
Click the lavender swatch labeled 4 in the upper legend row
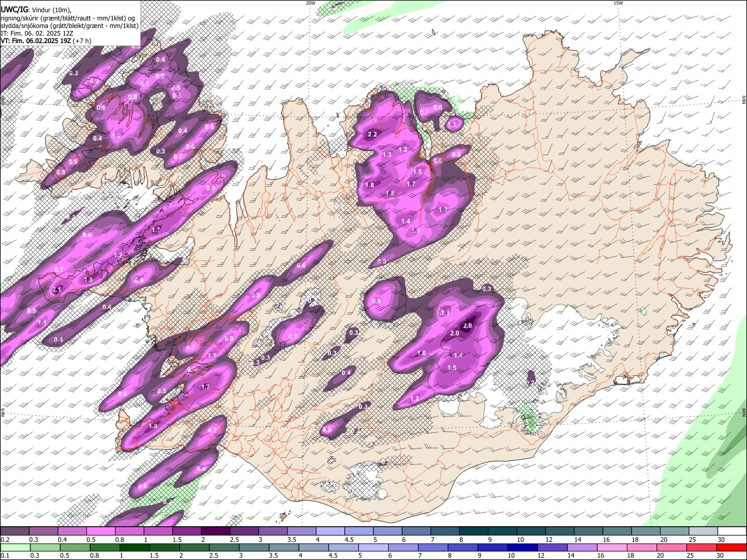(x=330, y=531)
